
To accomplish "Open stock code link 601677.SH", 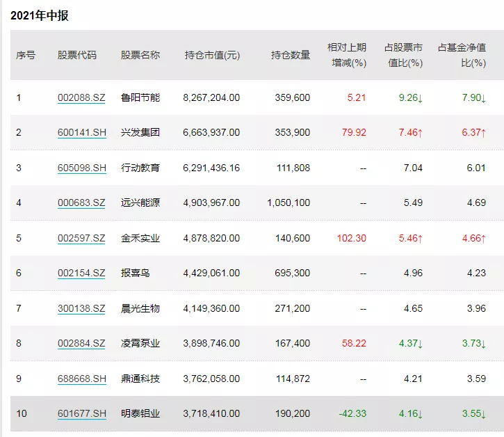I will pyautogui.click(x=81, y=413).
